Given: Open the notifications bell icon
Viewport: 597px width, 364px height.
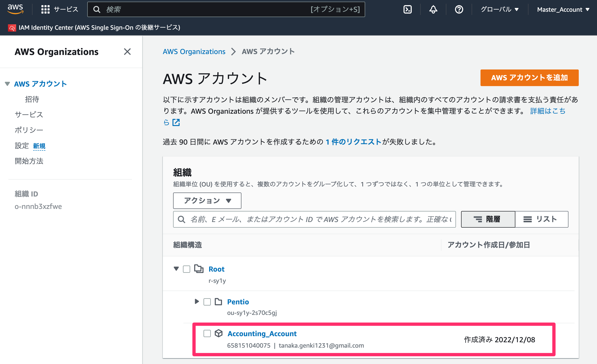Looking at the screenshot, I should click(x=433, y=9).
